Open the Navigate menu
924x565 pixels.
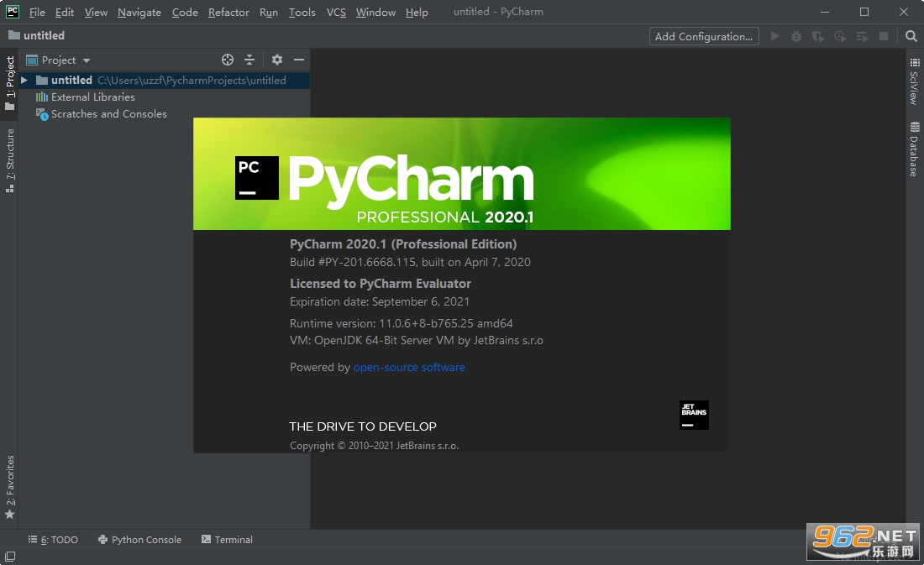pyautogui.click(x=139, y=12)
